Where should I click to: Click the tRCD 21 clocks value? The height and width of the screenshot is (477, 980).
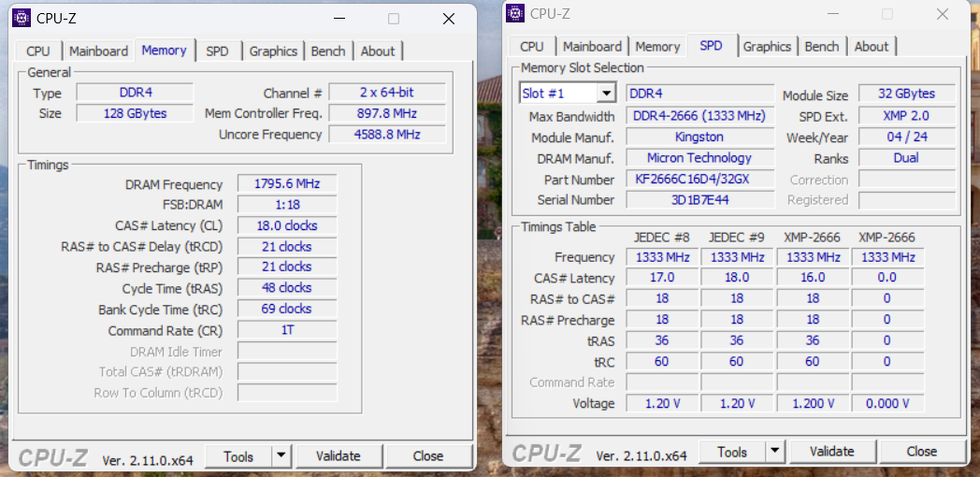[x=287, y=246]
